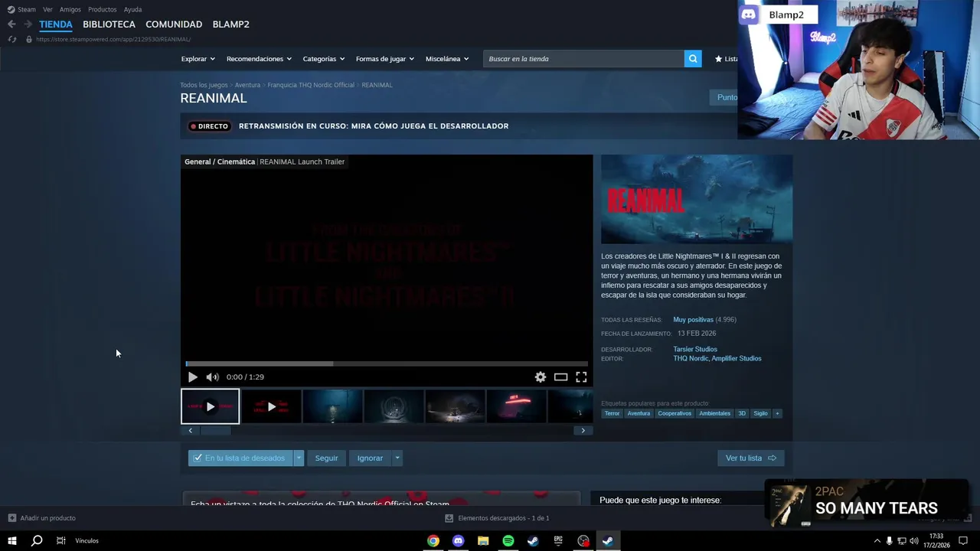The height and width of the screenshot is (551, 980).
Task: Open the developer live broadcast banner text
Action: click(x=374, y=126)
